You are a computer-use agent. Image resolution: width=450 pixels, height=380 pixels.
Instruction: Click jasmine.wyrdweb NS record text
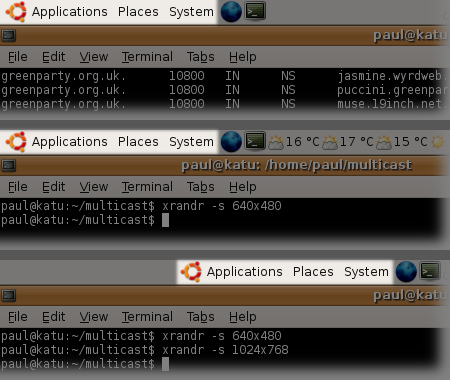[392, 76]
